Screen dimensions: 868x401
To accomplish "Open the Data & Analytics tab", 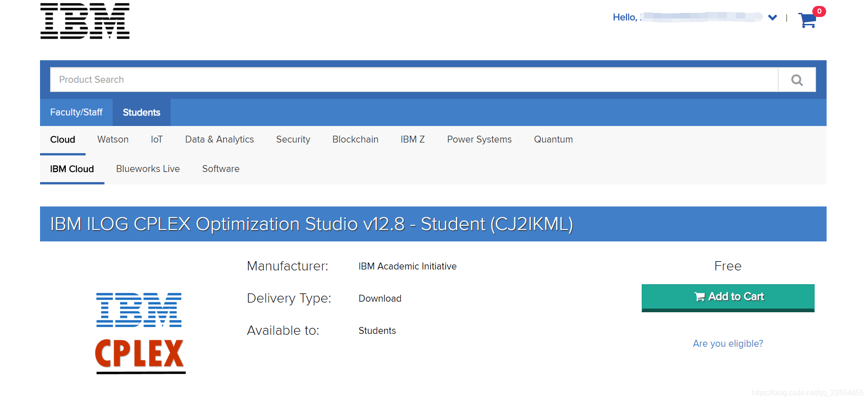I will 219,139.
